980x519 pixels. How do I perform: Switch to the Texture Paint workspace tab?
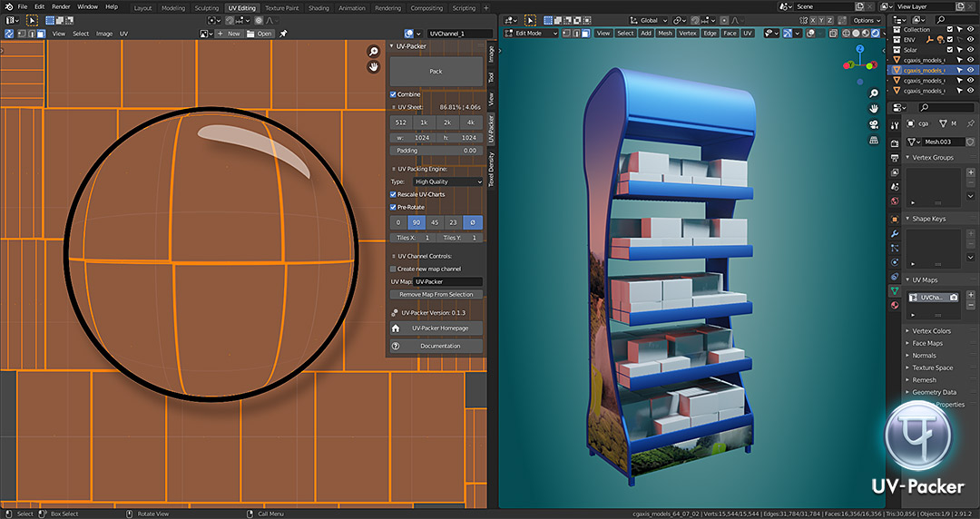tap(282, 8)
